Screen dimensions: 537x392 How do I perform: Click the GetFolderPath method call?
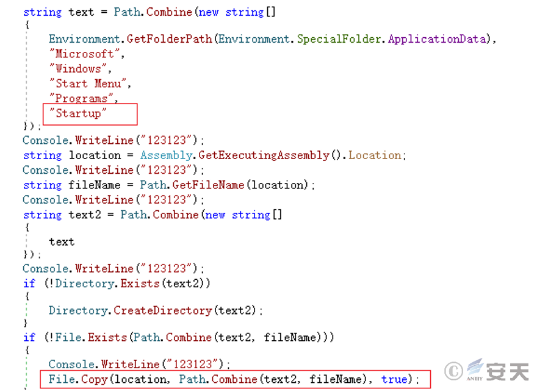pyautogui.click(x=169, y=39)
